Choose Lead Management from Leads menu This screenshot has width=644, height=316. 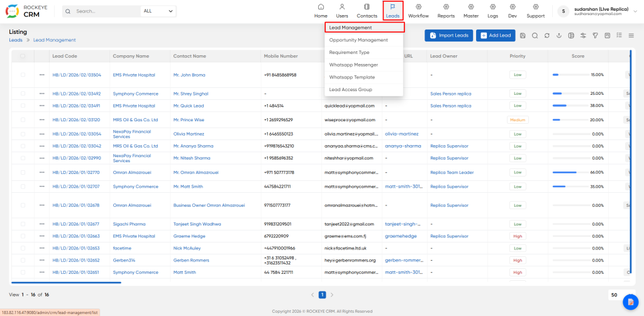click(x=364, y=28)
